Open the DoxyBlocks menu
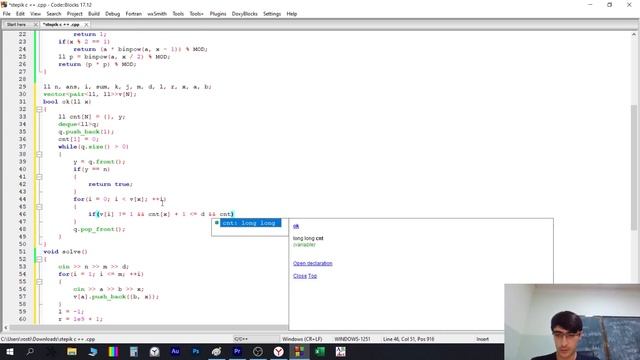Screen dimensions: 640x360 click(x=244, y=14)
